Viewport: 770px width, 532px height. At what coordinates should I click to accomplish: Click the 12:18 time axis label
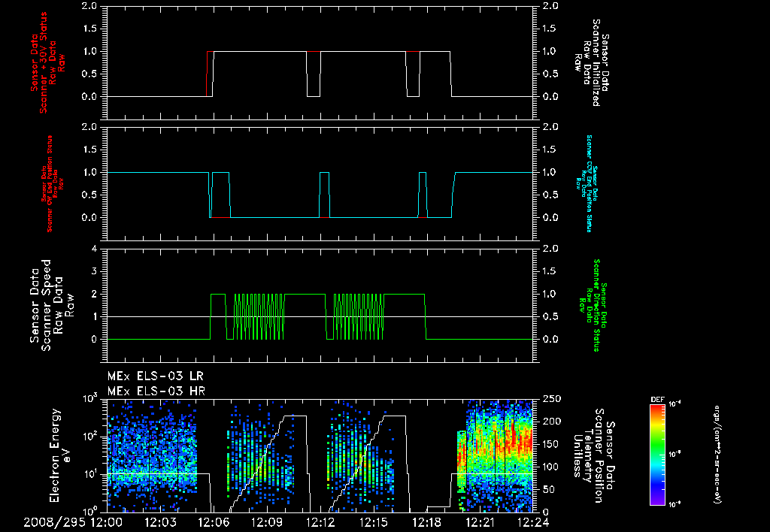[x=427, y=522]
